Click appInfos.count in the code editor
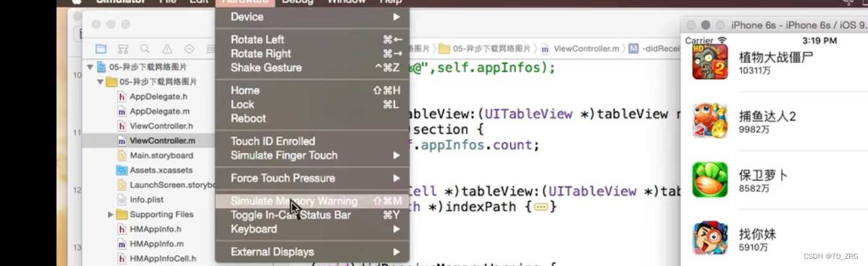This screenshot has width=868, height=266. click(x=477, y=145)
